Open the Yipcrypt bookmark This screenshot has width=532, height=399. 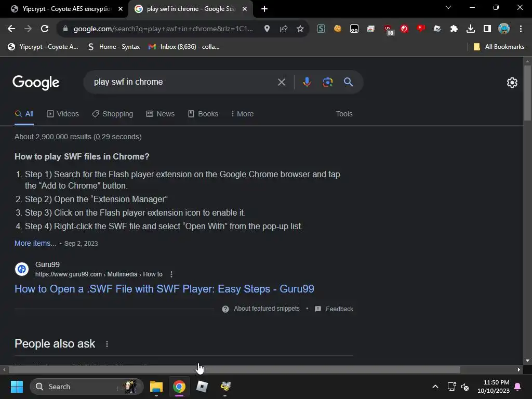tap(43, 47)
